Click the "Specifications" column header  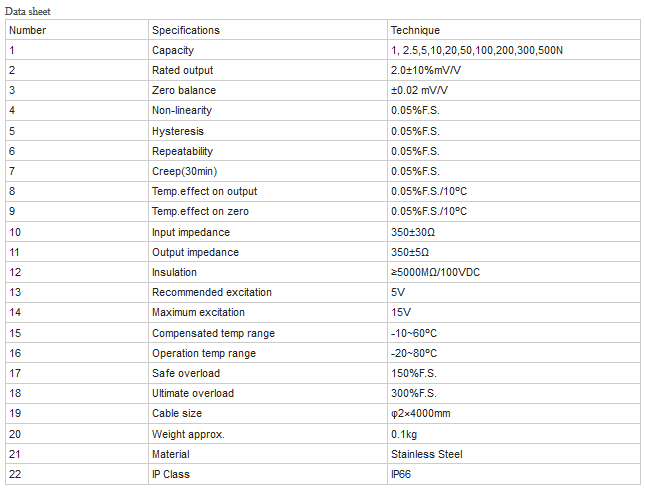pyautogui.click(x=185, y=30)
